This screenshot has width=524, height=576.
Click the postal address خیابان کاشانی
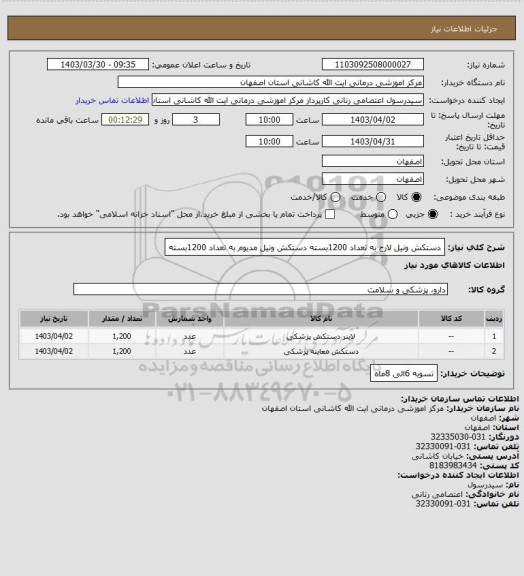point(438,456)
